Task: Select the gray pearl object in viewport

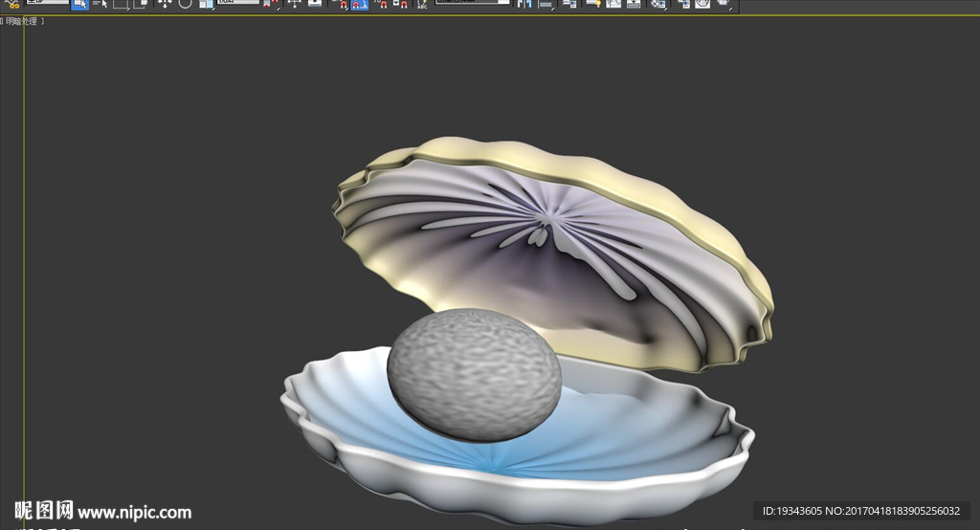Action: (x=474, y=371)
